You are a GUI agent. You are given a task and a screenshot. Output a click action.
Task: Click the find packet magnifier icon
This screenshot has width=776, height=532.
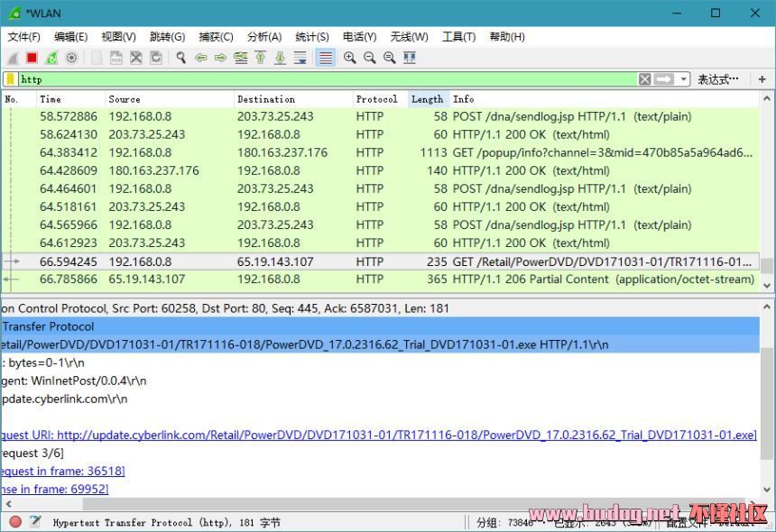point(180,58)
